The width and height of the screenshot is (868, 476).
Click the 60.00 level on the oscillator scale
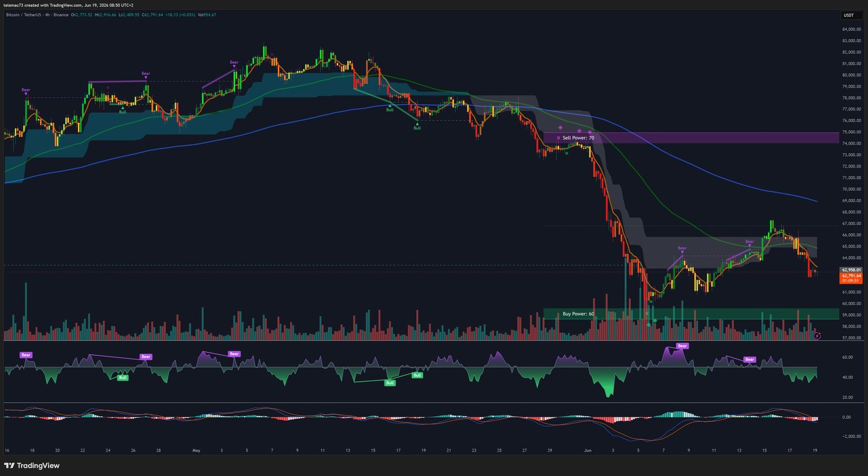pyautogui.click(x=847, y=357)
